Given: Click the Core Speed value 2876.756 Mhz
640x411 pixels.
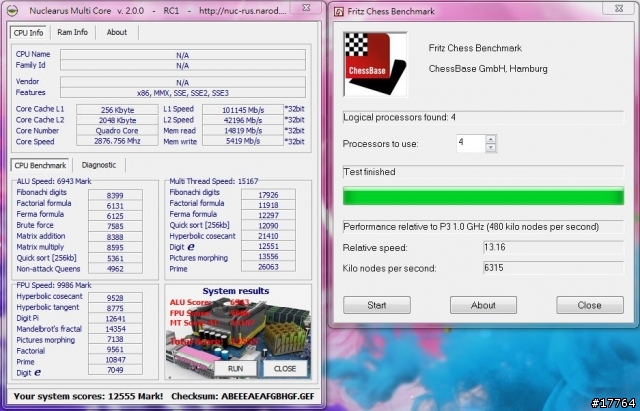Looking at the screenshot, I should tap(117, 141).
